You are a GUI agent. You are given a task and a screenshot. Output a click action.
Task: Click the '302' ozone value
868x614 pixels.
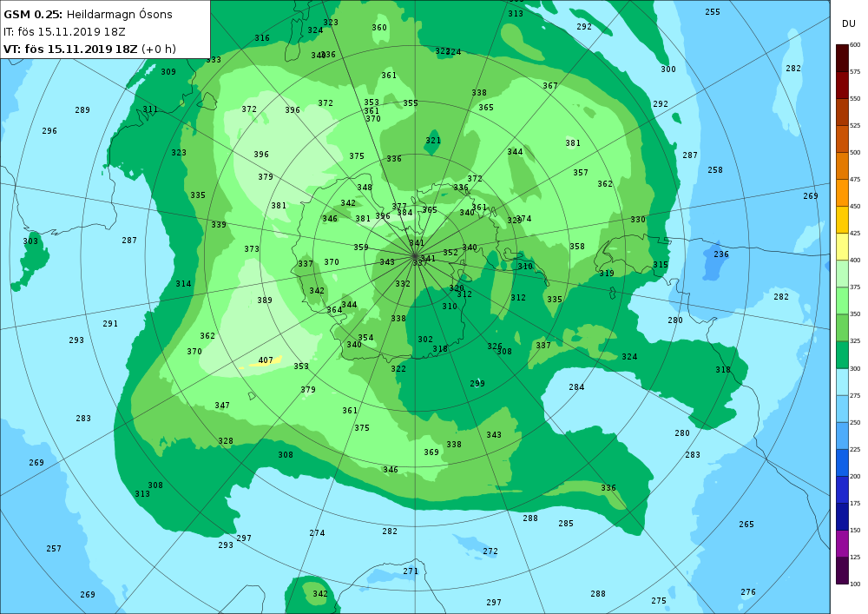tap(425, 339)
